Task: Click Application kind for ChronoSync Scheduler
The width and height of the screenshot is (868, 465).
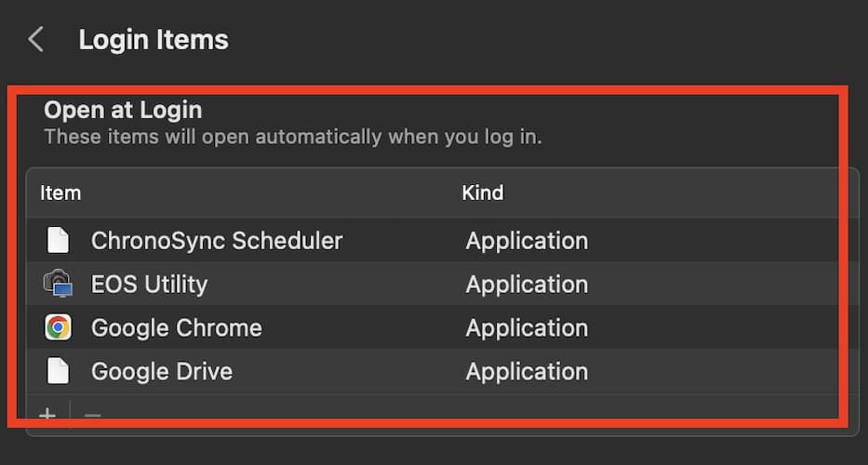Action: (x=527, y=241)
